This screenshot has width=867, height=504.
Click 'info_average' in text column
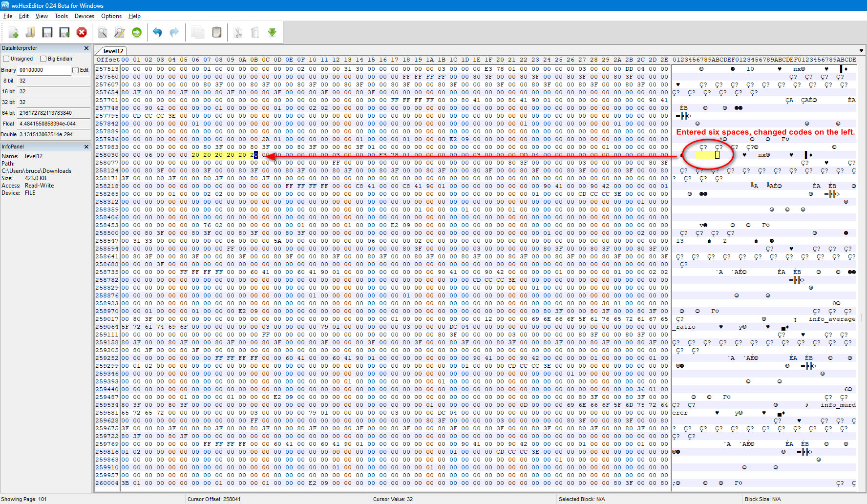pyautogui.click(x=832, y=319)
